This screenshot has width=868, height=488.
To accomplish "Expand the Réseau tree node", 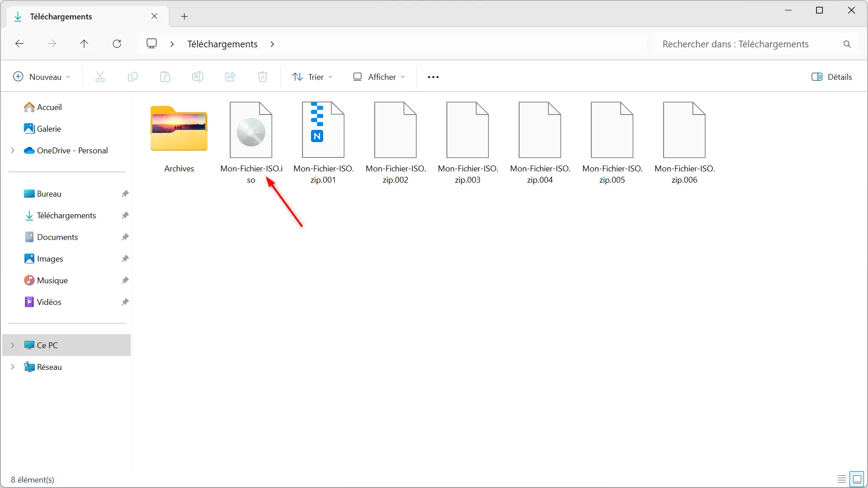I will point(12,367).
